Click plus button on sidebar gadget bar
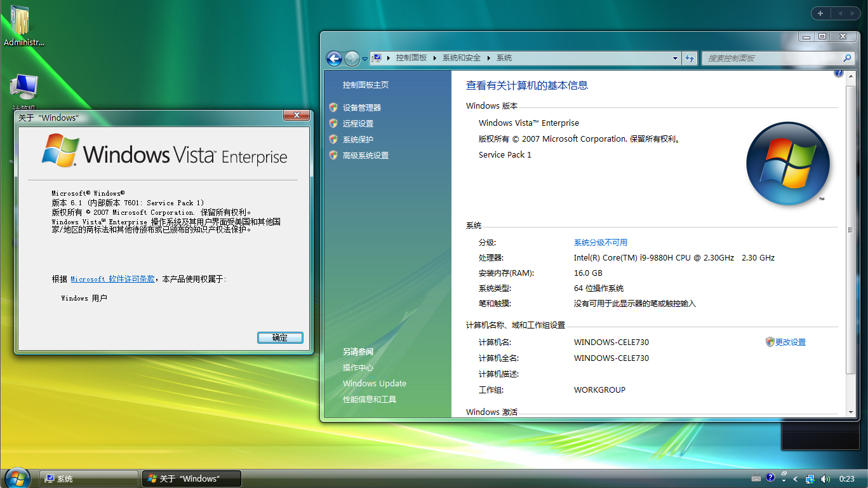The width and height of the screenshot is (868, 488). (820, 13)
